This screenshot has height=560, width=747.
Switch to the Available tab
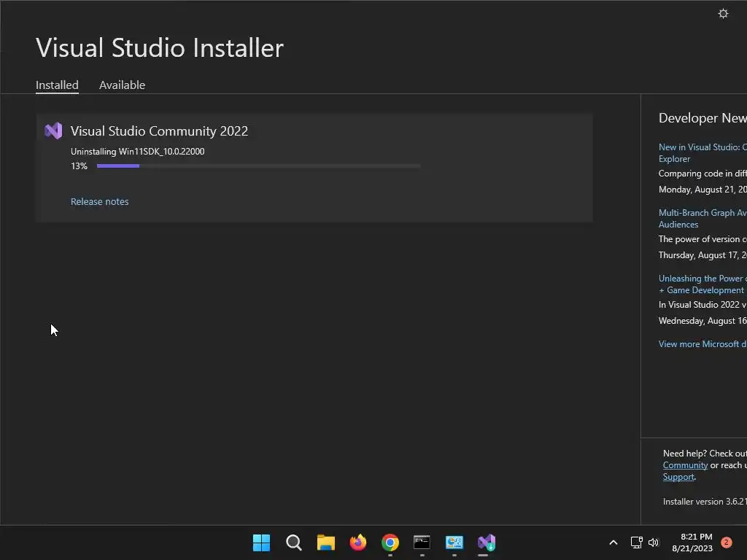point(122,85)
